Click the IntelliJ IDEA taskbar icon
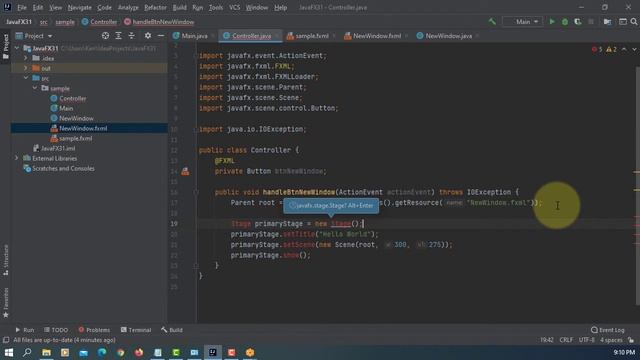The image size is (640, 360). pos(213,352)
